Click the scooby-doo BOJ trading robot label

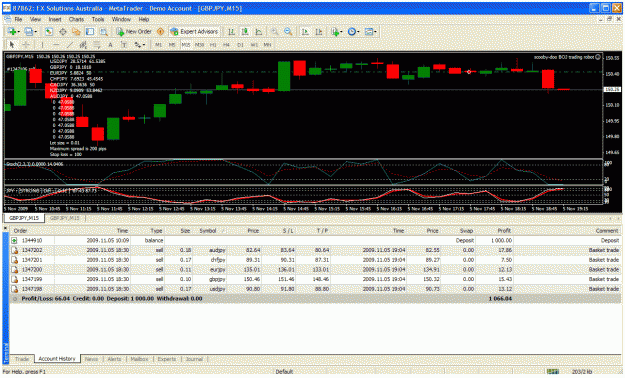coord(564,57)
